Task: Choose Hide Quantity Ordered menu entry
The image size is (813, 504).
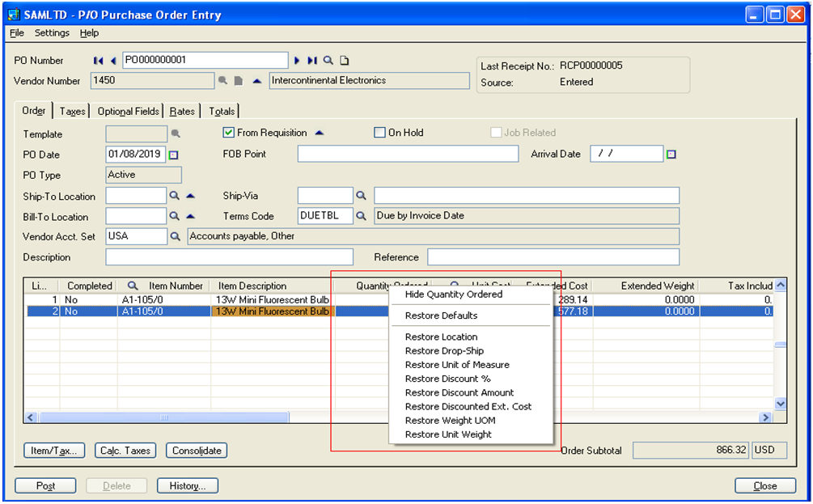Action: pyautogui.click(x=471, y=294)
